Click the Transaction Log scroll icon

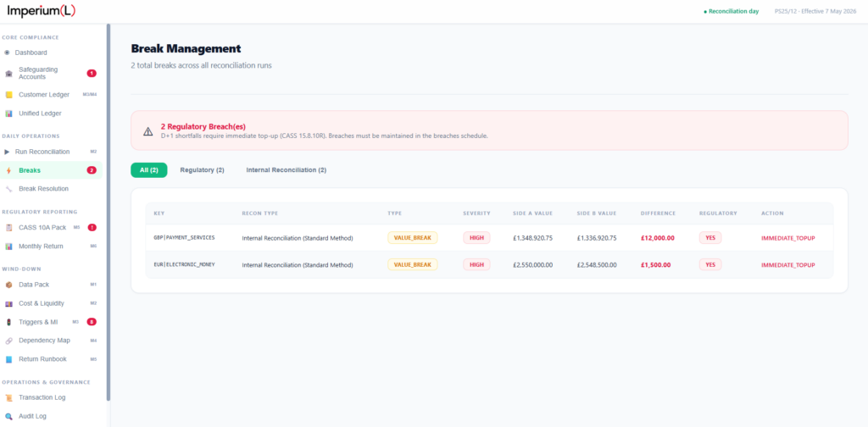click(8, 397)
